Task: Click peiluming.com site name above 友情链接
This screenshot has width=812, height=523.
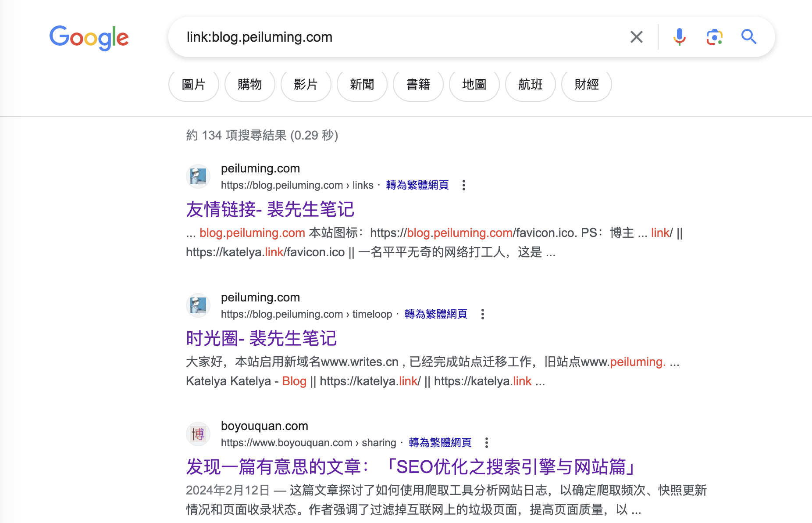Action: pos(260,168)
